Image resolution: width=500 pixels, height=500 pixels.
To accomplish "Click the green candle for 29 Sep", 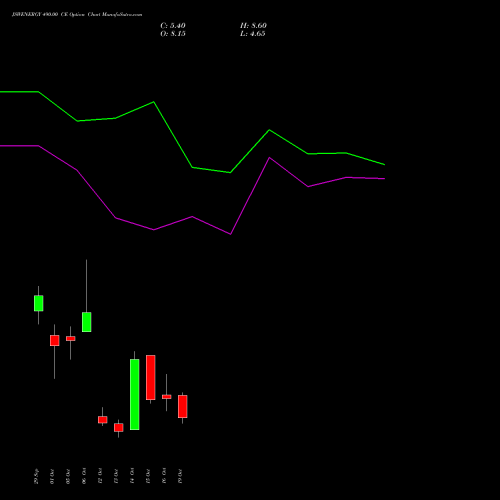I will 38,303.
